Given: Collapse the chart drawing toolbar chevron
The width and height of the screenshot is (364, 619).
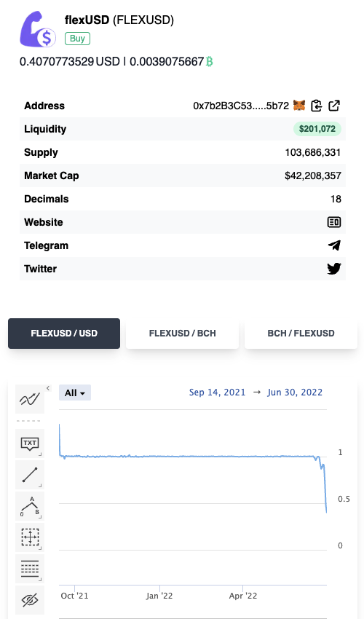Looking at the screenshot, I should click(x=48, y=388).
